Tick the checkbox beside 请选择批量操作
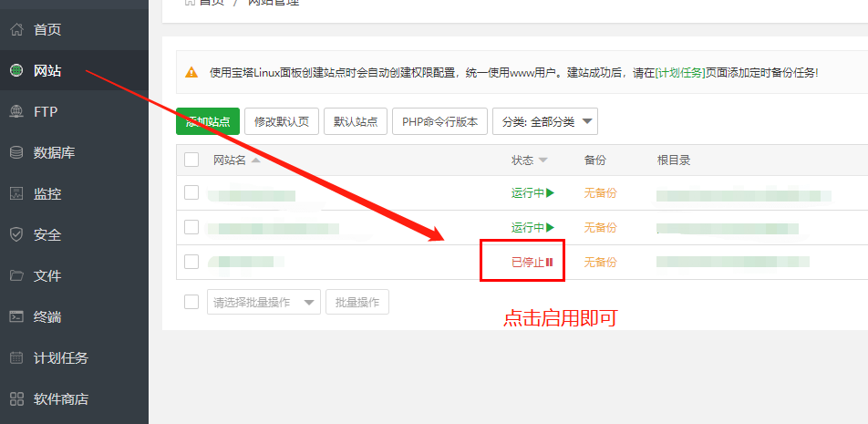The image size is (868, 424). 191,302
